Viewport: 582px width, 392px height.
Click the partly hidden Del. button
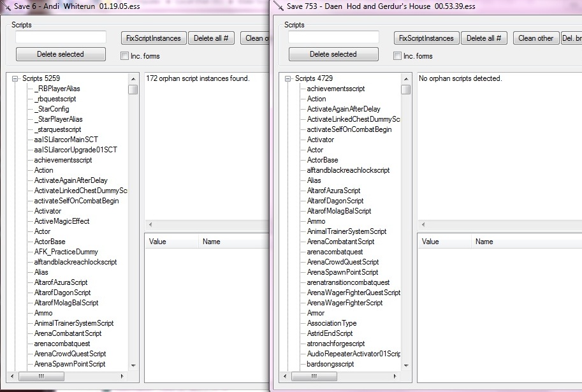click(x=571, y=38)
